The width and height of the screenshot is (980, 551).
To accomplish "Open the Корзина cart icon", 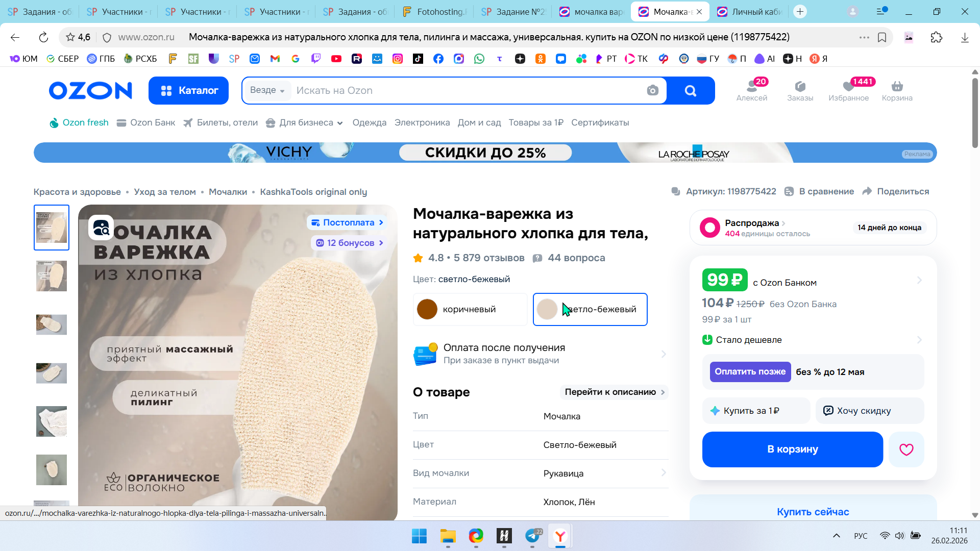I will click(897, 90).
